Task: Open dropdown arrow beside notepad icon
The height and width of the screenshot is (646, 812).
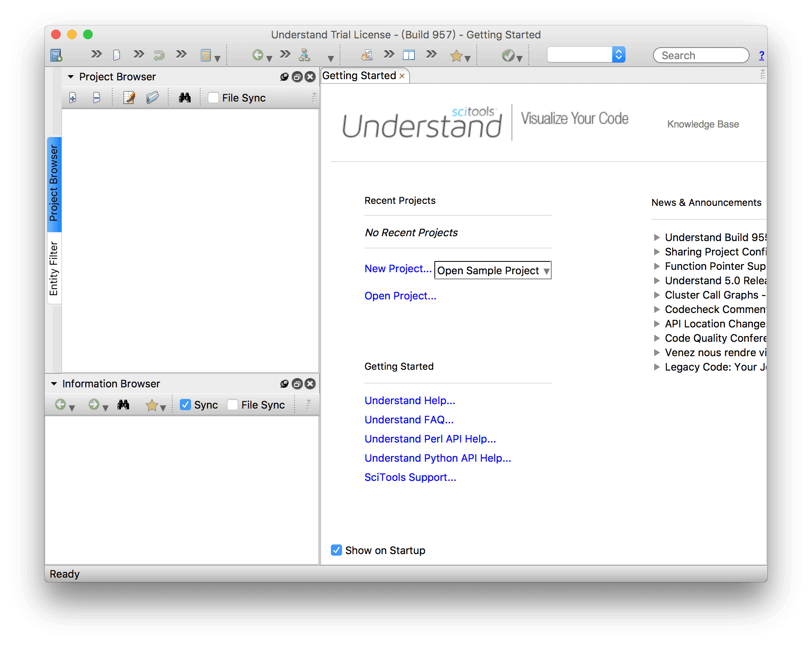Action: point(217,59)
